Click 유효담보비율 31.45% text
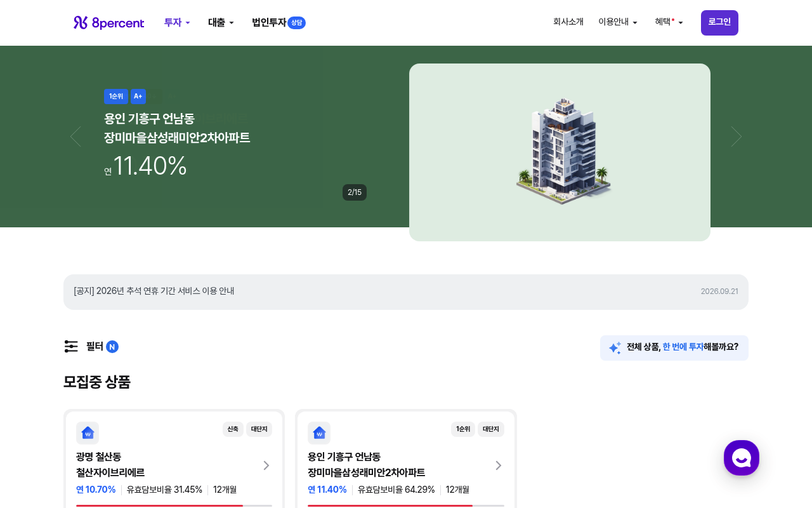 [x=164, y=490]
